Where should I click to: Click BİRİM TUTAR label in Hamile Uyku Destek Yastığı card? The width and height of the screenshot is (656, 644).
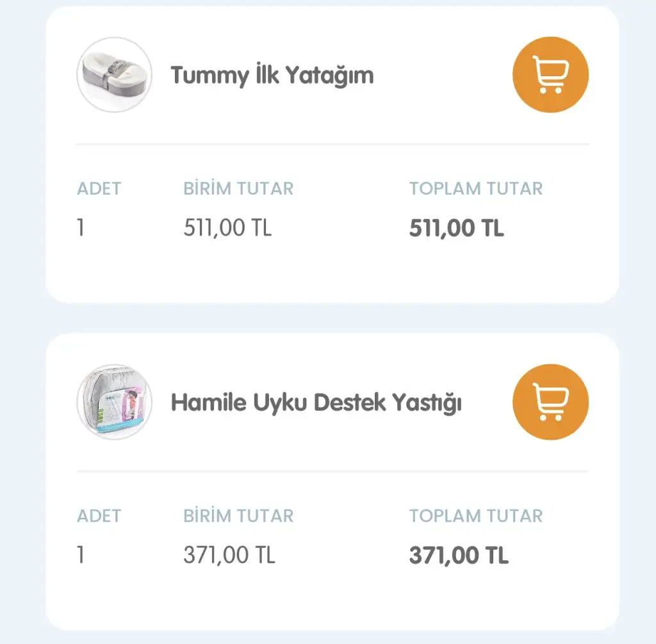coord(238,516)
